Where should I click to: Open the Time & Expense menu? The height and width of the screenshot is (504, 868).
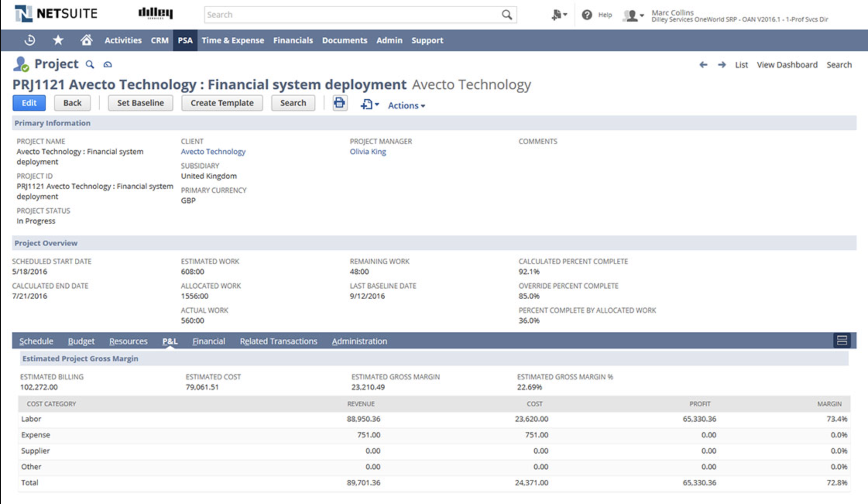(x=233, y=40)
